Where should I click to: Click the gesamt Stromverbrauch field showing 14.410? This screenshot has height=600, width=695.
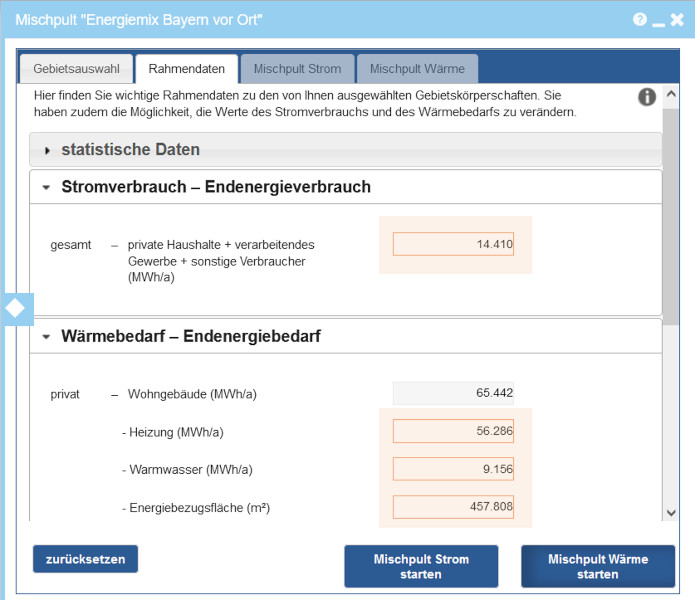coord(453,244)
